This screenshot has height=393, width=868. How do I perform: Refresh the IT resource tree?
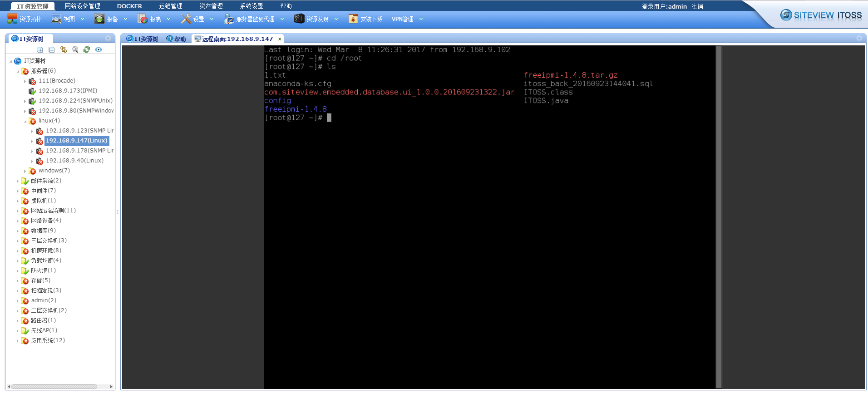pyautogui.click(x=87, y=49)
